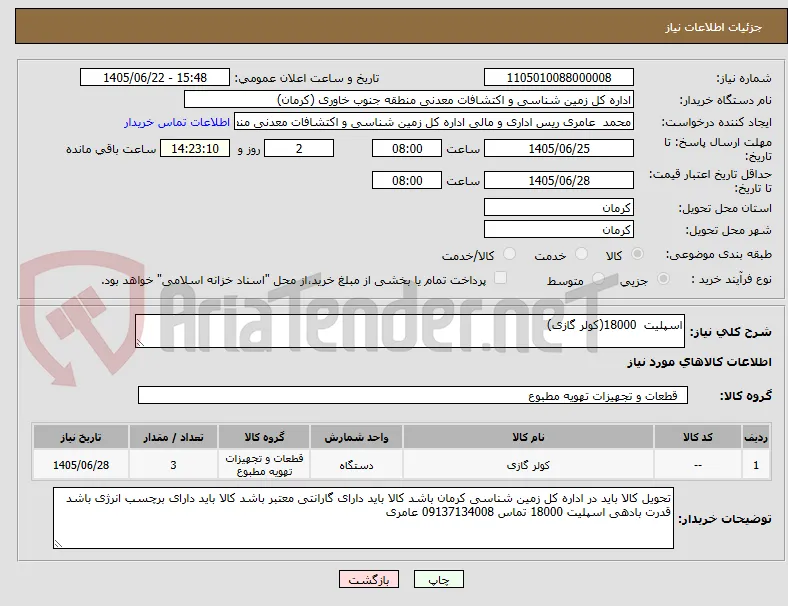Click the استان محل تحویل field کرمان
This screenshot has width=788, height=606.
coord(559,207)
